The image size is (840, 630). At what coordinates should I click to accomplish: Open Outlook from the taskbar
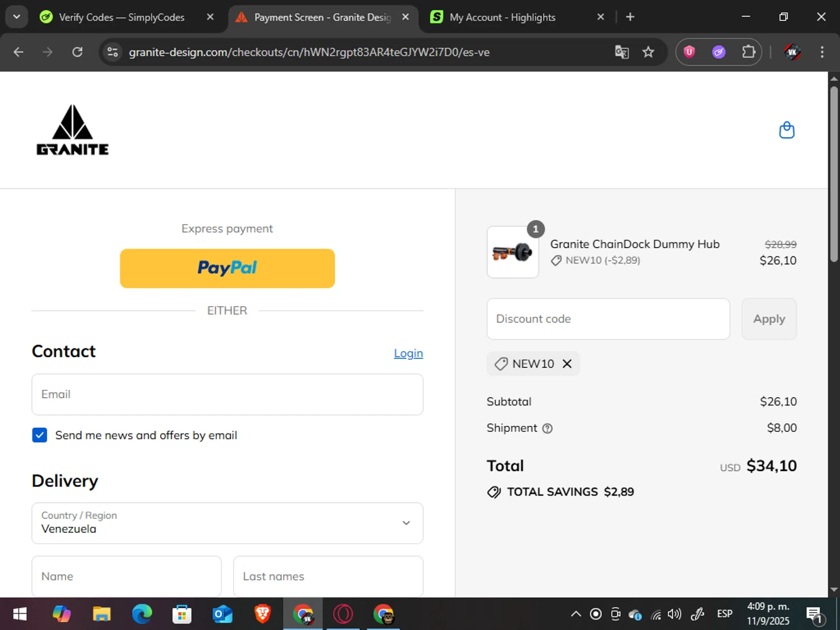tap(222, 614)
